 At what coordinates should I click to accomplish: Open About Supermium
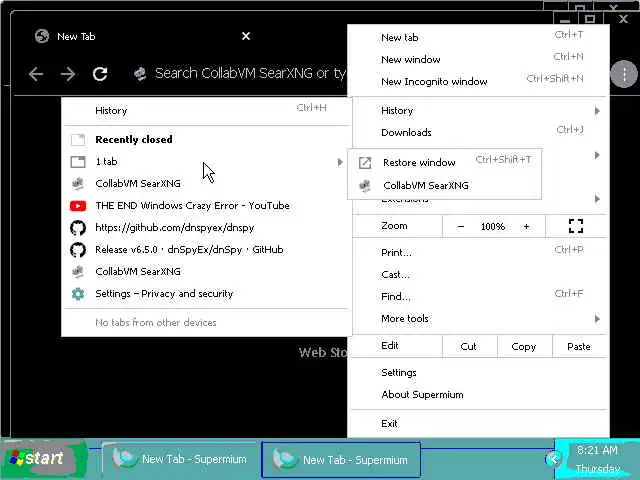(478, 395)
